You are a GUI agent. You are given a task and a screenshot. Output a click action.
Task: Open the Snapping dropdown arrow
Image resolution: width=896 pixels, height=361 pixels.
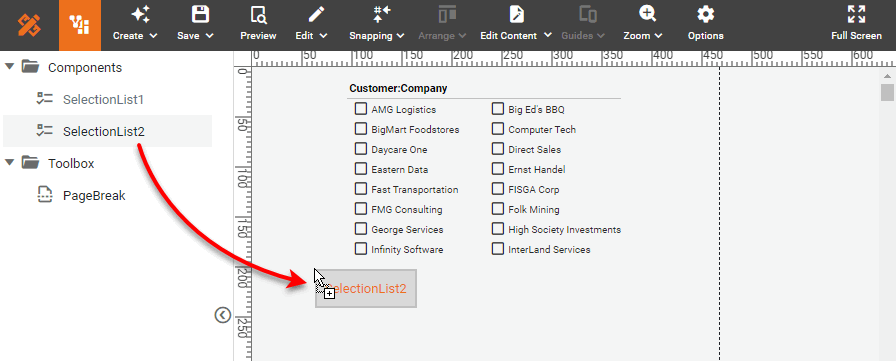(x=401, y=35)
